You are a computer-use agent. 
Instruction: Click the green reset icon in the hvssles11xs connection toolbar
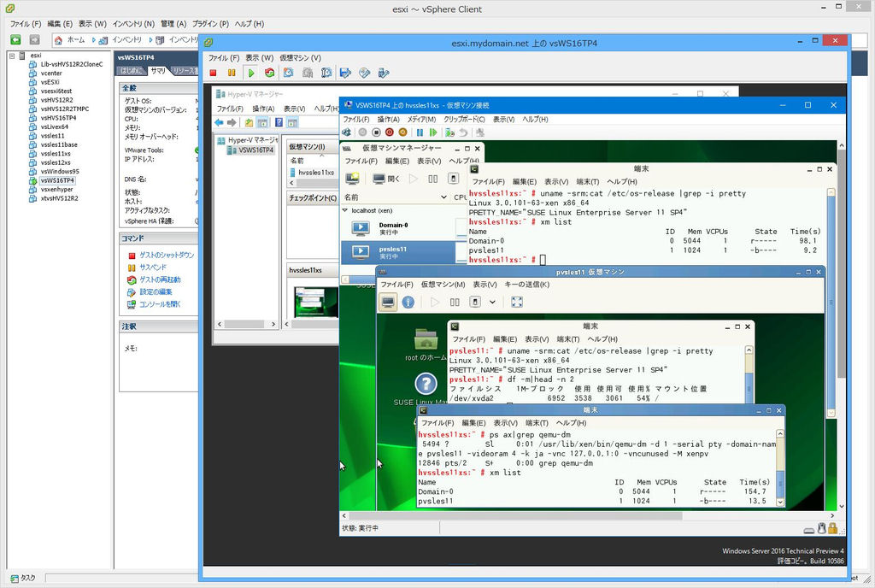click(433, 132)
